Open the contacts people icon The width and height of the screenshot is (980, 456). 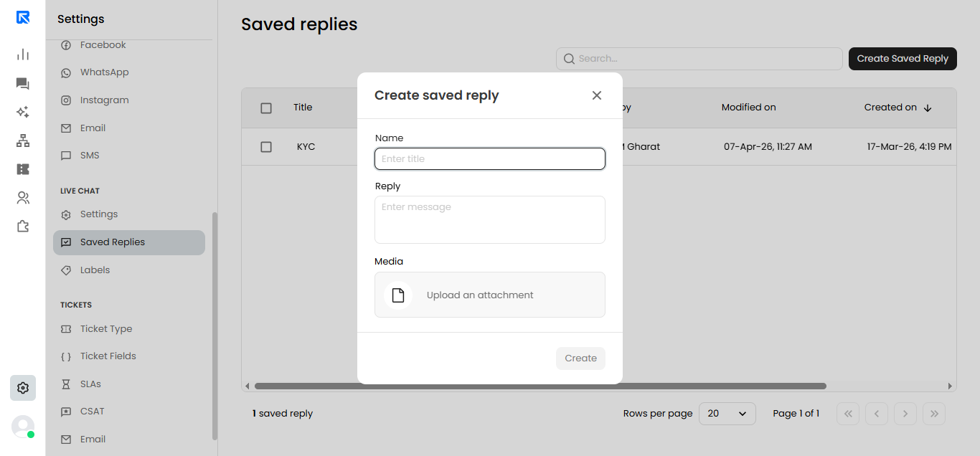tap(23, 198)
